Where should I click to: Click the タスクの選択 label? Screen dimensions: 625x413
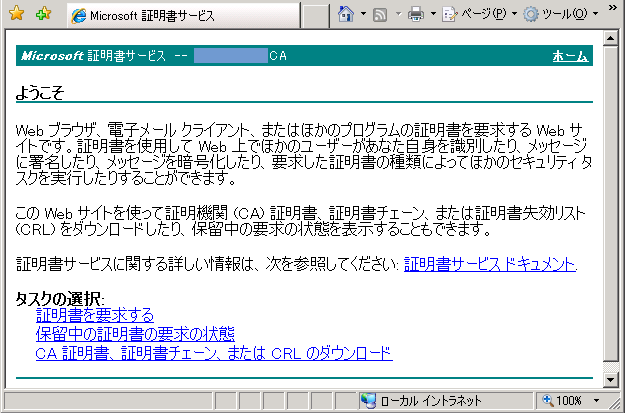(x=60, y=299)
